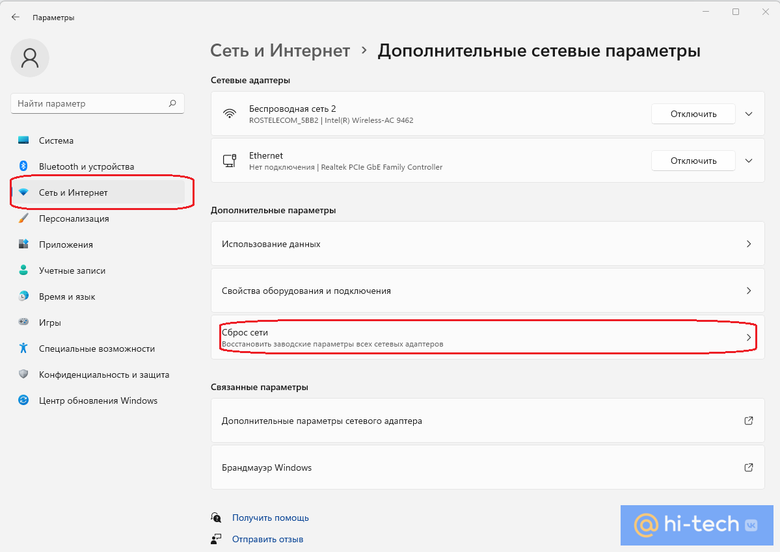Screen dimensions: 780x552
Task: Click the Wi-Fi adapter icon
Action: [x=229, y=114]
